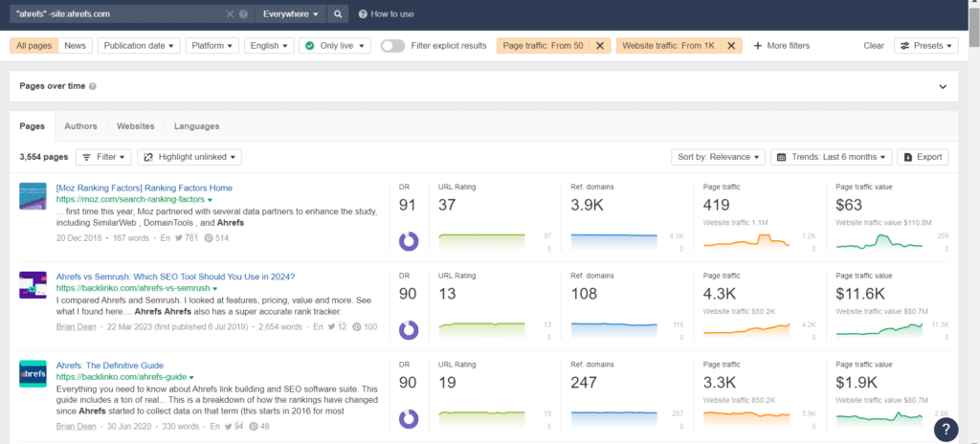Open search query help question mark icon

tap(243, 14)
